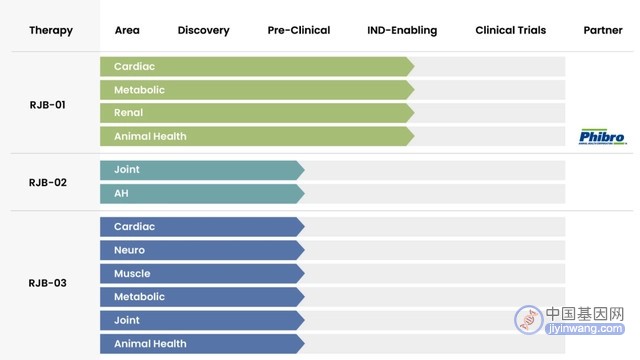Click the RJB-02 therapy label
Viewport: 640px width, 360px height.
[48, 182]
